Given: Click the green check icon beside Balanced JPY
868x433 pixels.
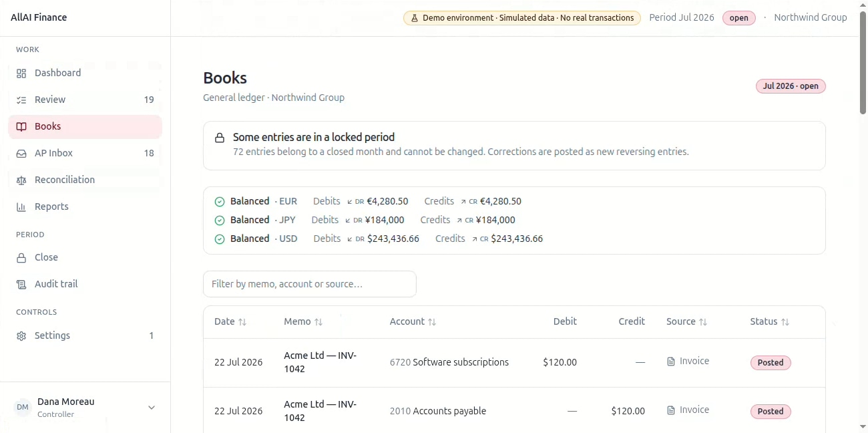Looking at the screenshot, I should pyautogui.click(x=220, y=220).
